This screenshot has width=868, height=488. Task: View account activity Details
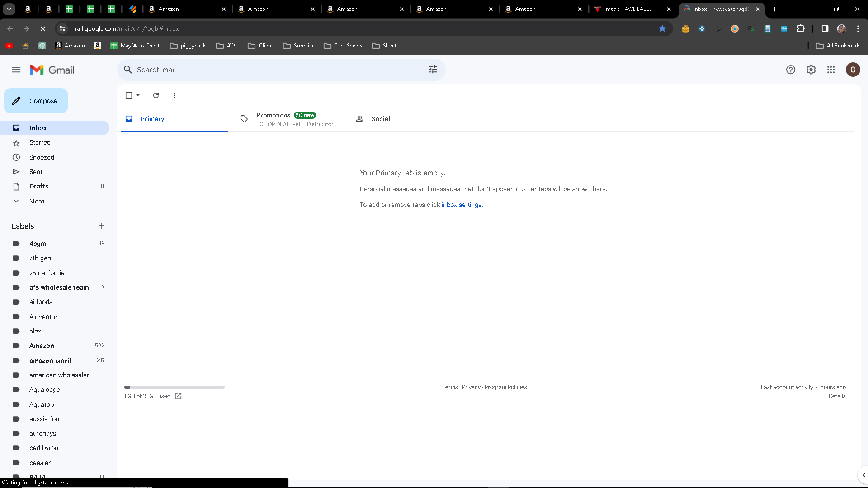(x=837, y=396)
